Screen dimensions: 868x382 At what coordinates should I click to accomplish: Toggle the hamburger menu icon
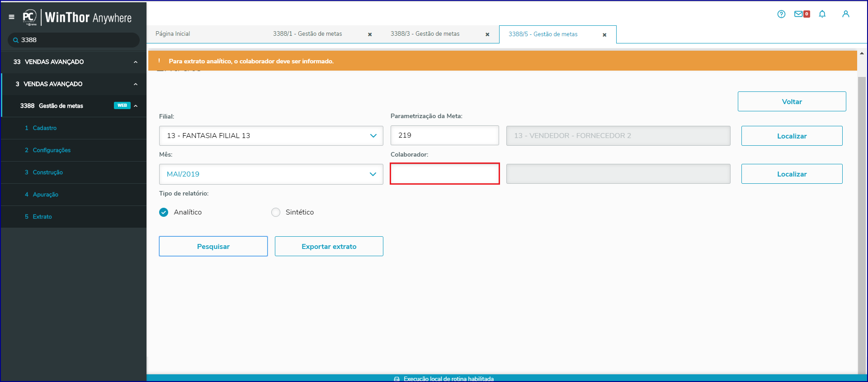pyautogui.click(x=11, y=17)
